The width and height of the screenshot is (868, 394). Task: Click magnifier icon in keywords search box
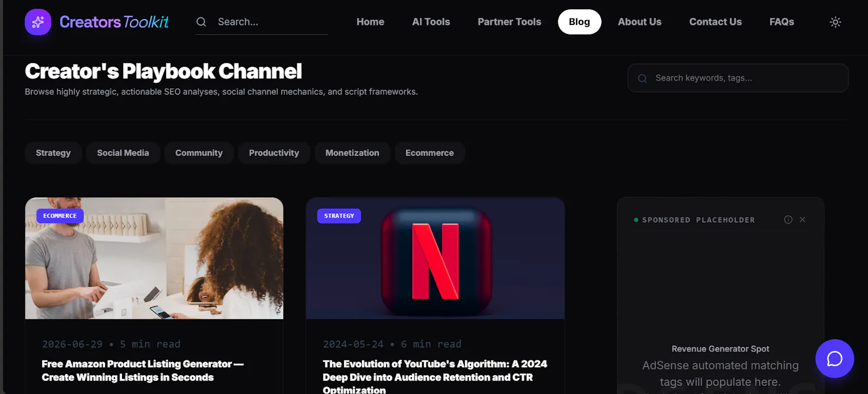pyautogui.click(x=642, y=78)
